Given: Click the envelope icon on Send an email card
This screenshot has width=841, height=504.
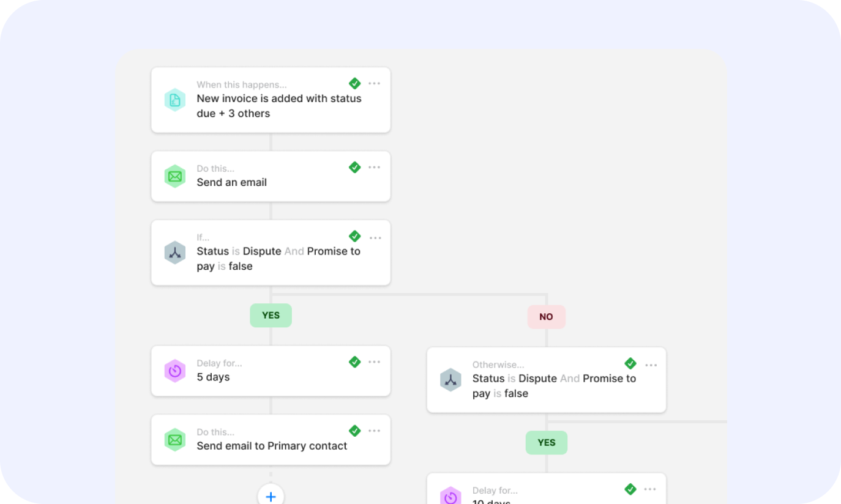Looking at the screenshot, I should (174, 176).
